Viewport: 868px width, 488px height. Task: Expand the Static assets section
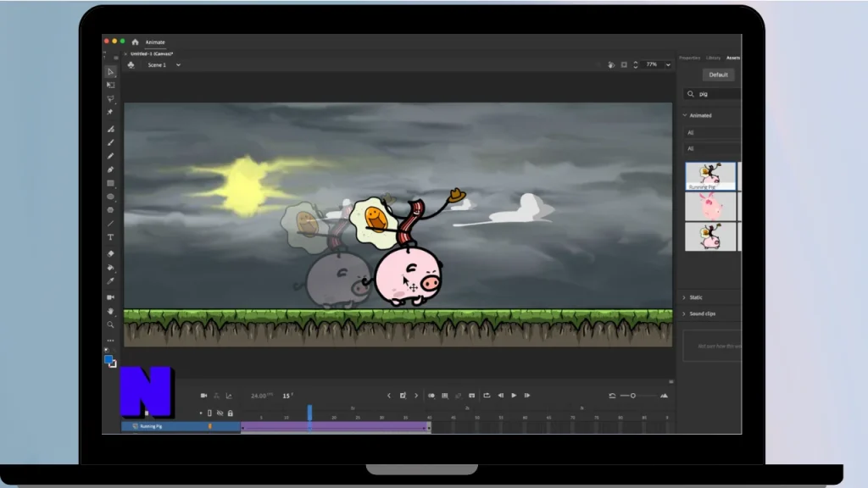click(x=684, y=297)
